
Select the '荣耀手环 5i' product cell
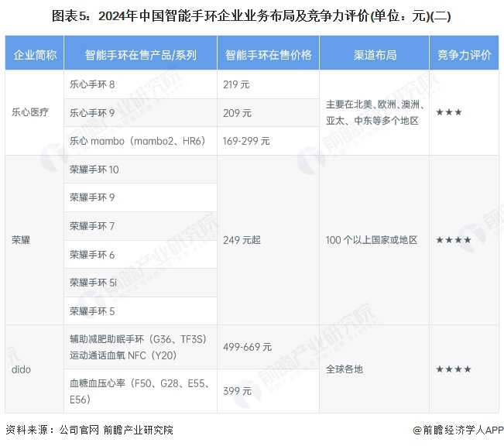pyautogui.click(x=140, y=283)
